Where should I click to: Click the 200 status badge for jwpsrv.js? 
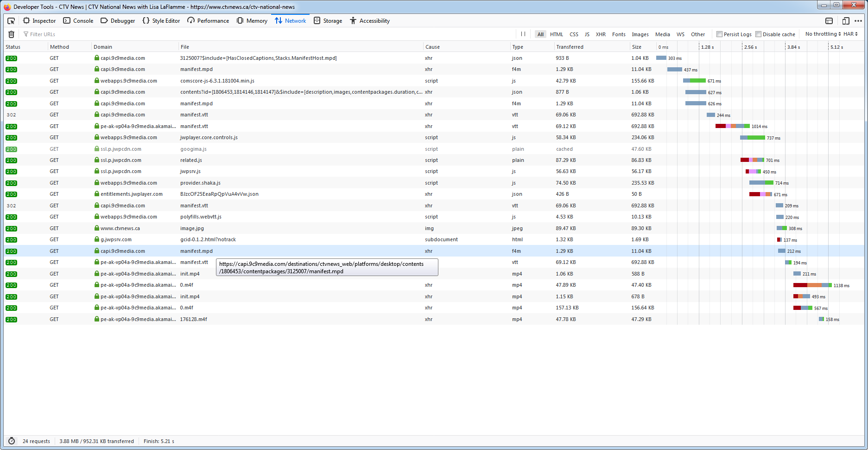click(x=12, y=172)
